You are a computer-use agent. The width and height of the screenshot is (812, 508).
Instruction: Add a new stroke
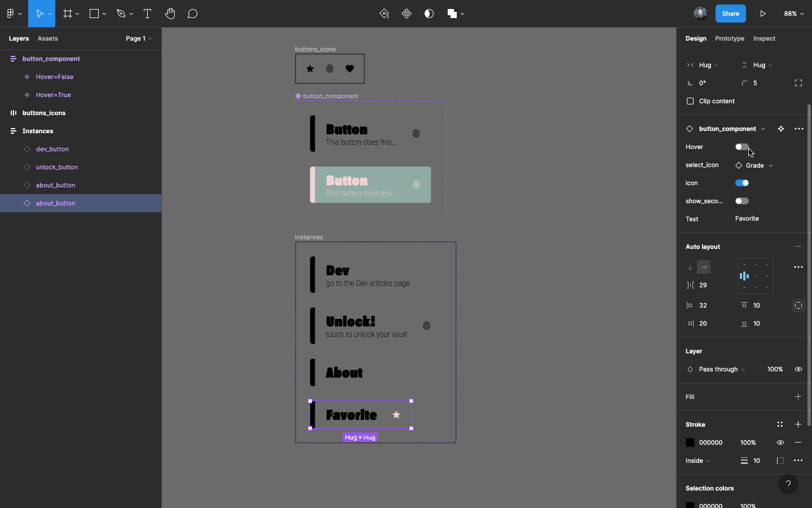tap(798, 424)
